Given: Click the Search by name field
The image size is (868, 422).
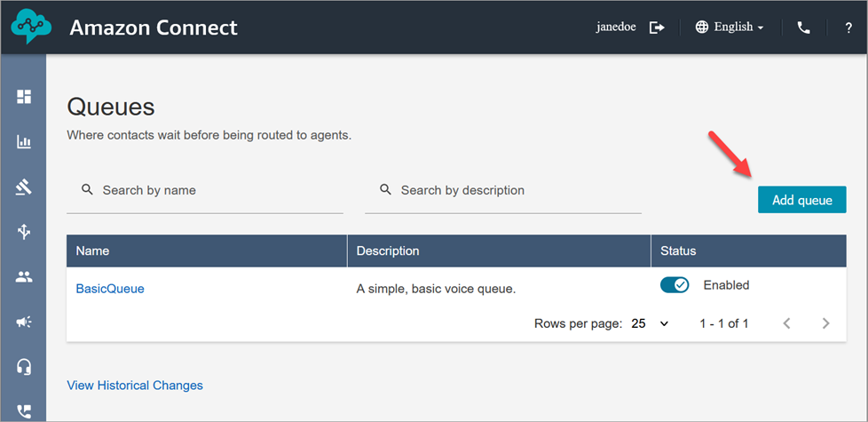Looking at the screenshot, I should [x=213, y=190].
